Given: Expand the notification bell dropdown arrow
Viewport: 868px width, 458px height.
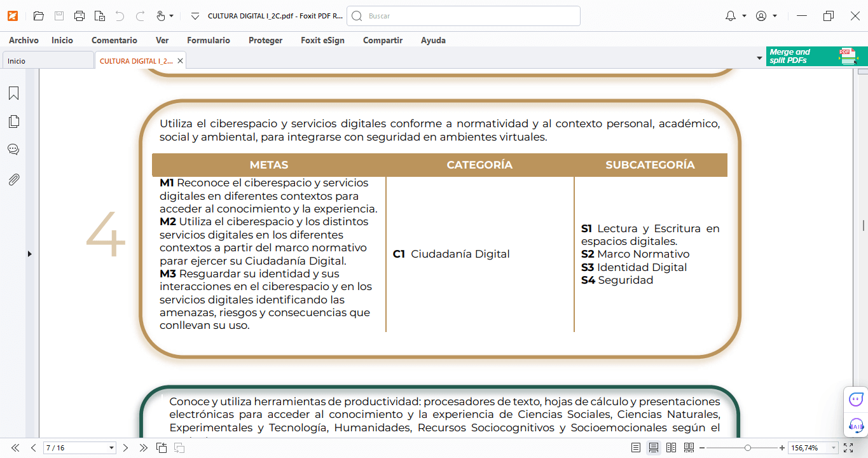Looking at the screenshot, I should click(x=744, y=16).
